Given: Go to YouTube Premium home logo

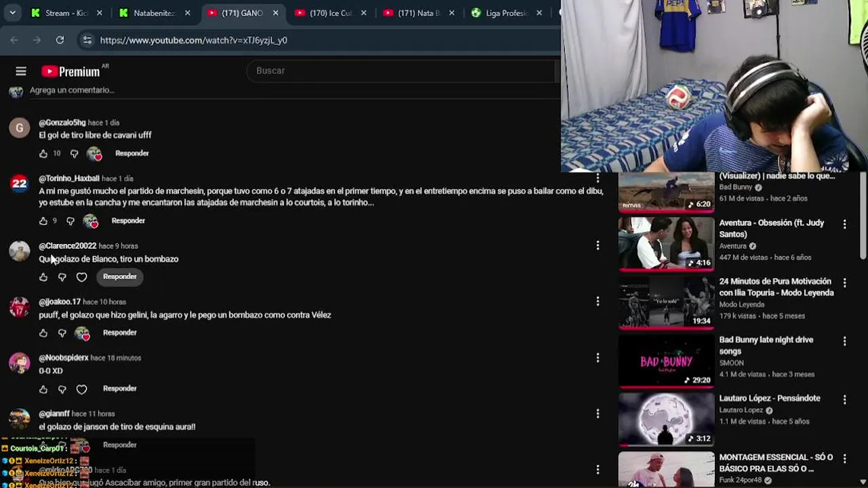Looking at the screenshot, I should (71, 71).
